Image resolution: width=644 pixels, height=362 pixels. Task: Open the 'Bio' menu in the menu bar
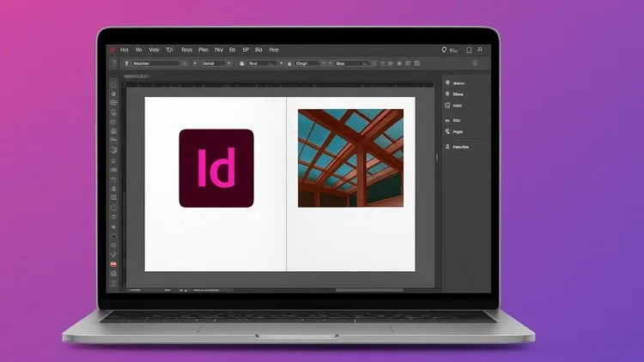(x=258, y=50)
